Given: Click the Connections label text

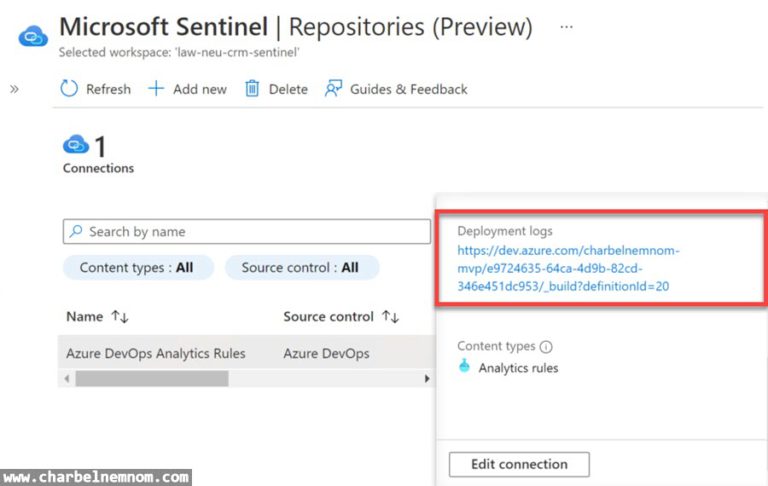Looking at the screenshot, I should [x=98, y=168].
